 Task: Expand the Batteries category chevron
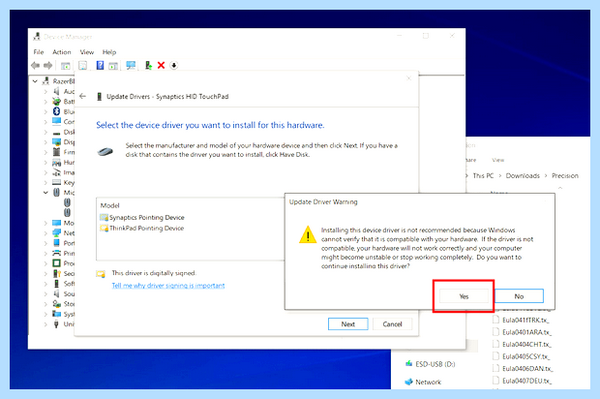46,101
